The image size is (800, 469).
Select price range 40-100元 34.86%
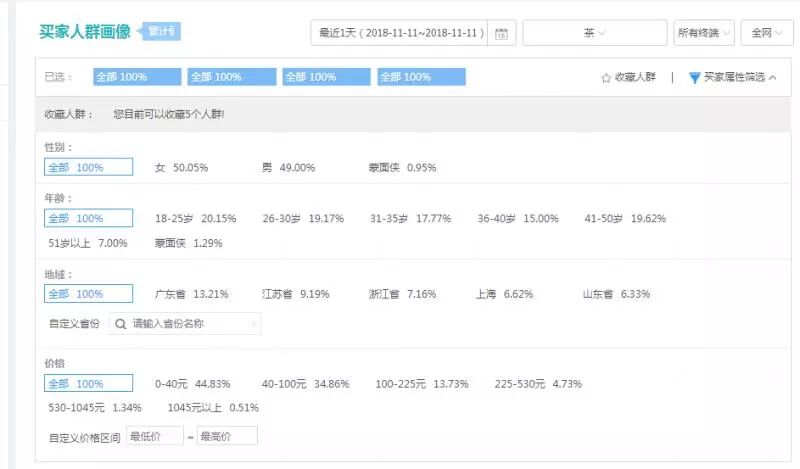[x=306, y=384]
